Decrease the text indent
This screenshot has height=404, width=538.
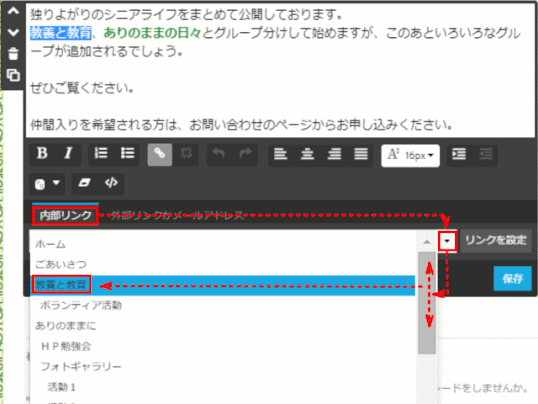pyautogui.click(x=486, y=154)
